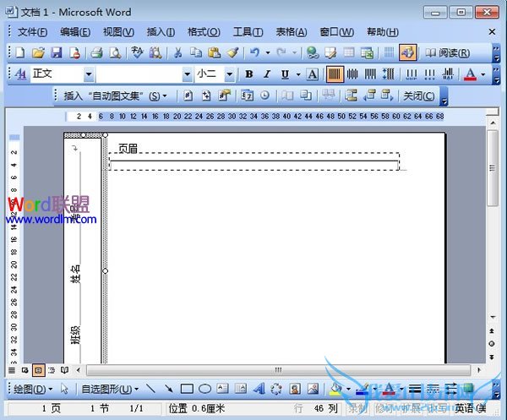Copy the selection with the copy icon
Image resolution: width=507 pixels, height=420 pixels.
point(196,52)
